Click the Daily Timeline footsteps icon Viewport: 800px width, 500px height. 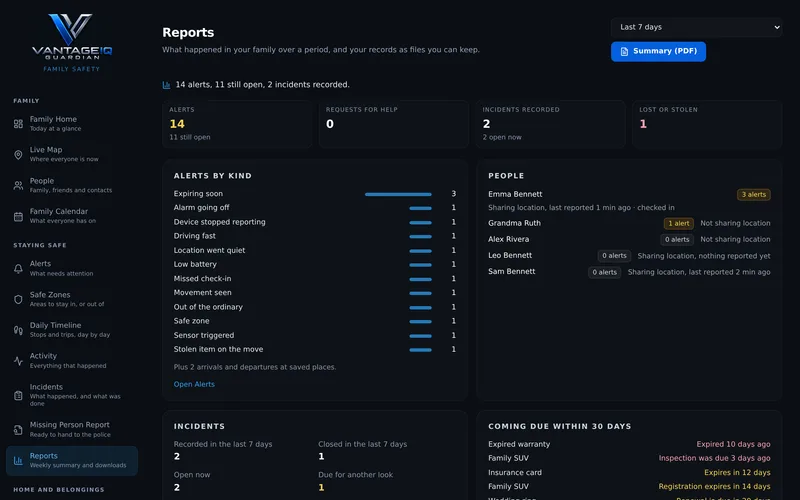point(18,330)
